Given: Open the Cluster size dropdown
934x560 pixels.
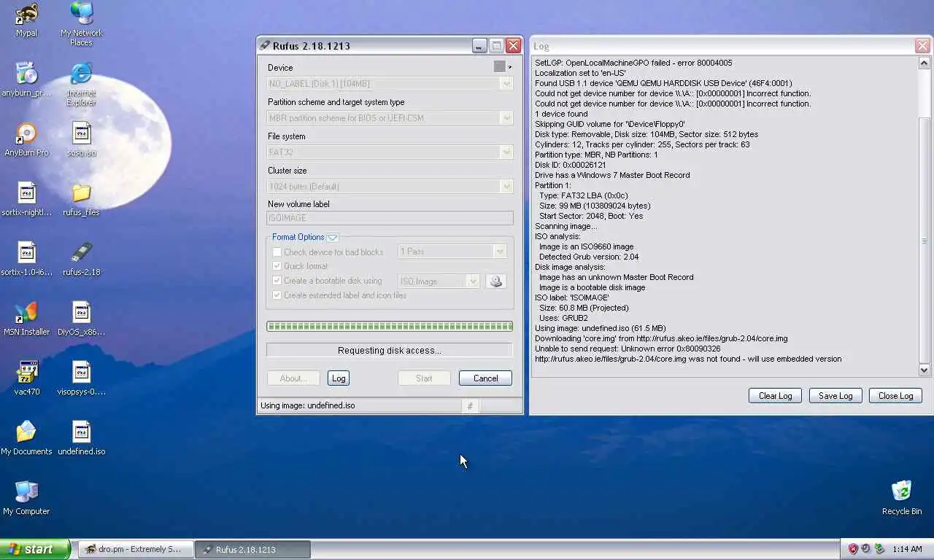Looking at the screenshot, I should [x=390, y=187].
